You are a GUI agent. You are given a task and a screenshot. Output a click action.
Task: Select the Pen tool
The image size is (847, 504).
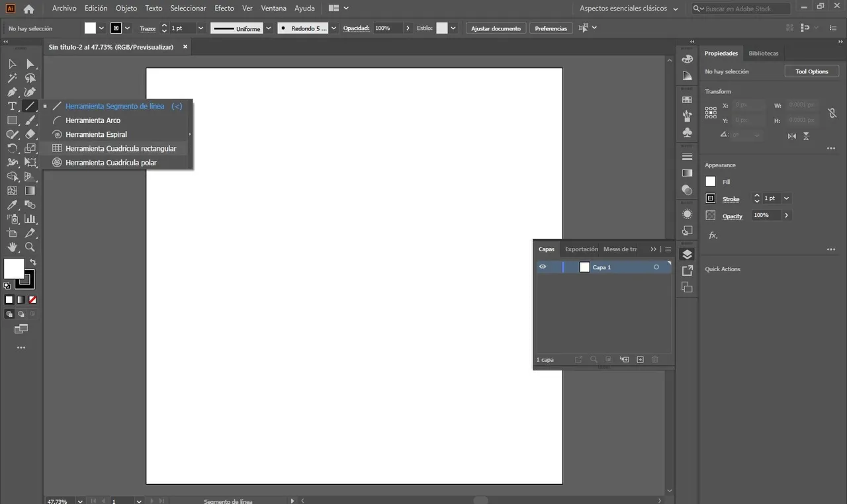coord(12,92)
